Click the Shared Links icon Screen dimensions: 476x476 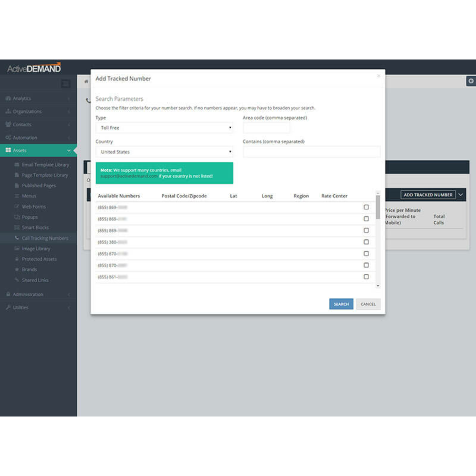pos(17,280)
